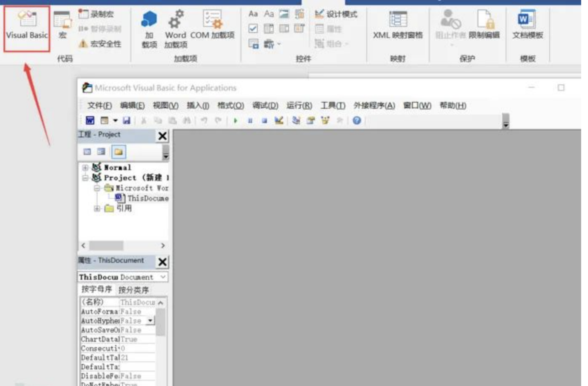Open 文件(F) menu in VBA

[100, 106]
